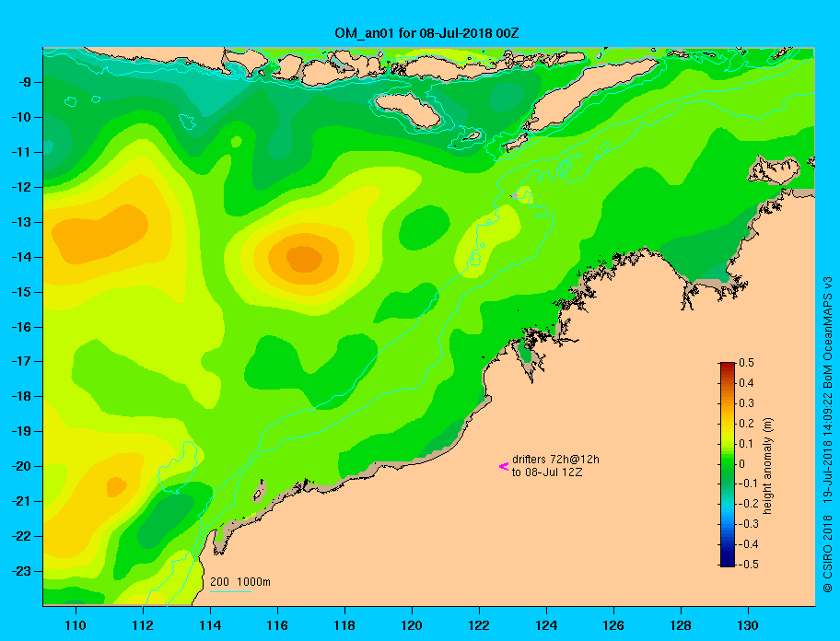
Task: Click the -10 latitude tick label
Action: (21, 117)
